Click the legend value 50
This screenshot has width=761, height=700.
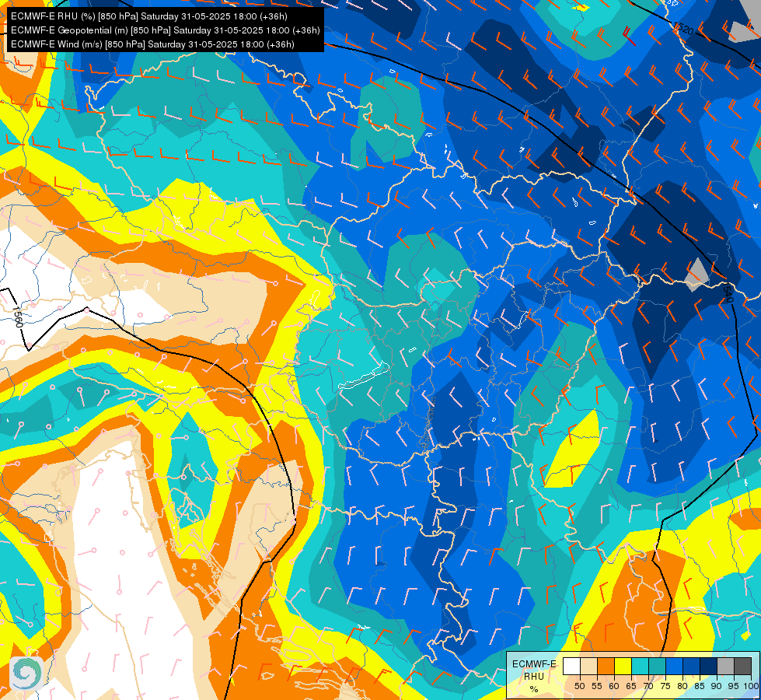(579, 686)
